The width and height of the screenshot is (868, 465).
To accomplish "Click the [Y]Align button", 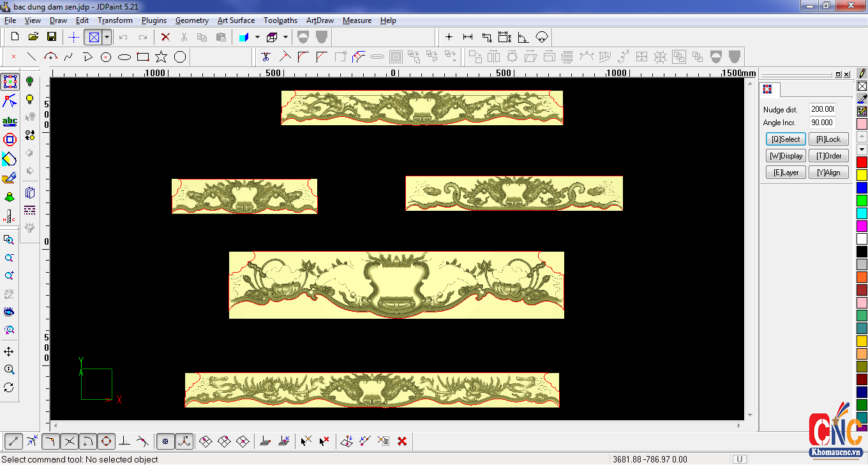I will 828,172.
